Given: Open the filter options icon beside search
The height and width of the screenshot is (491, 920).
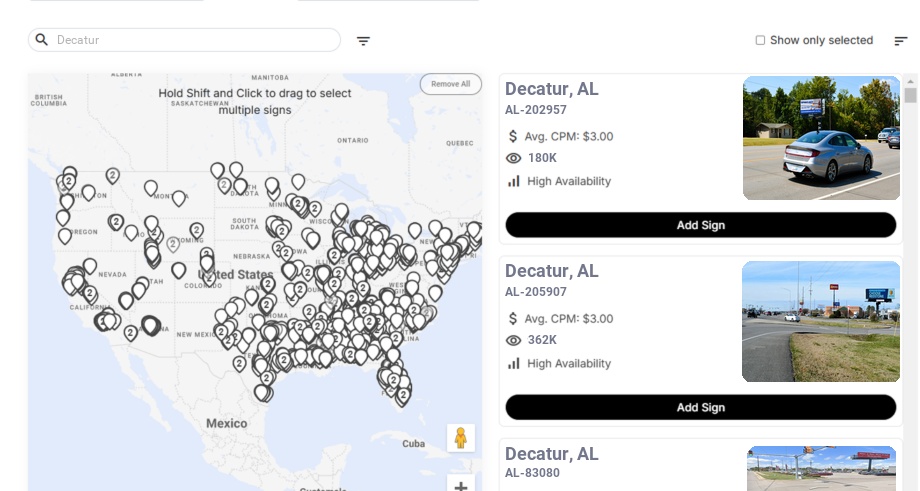Looking at the screenshot, I should click(x=363, y=41).
